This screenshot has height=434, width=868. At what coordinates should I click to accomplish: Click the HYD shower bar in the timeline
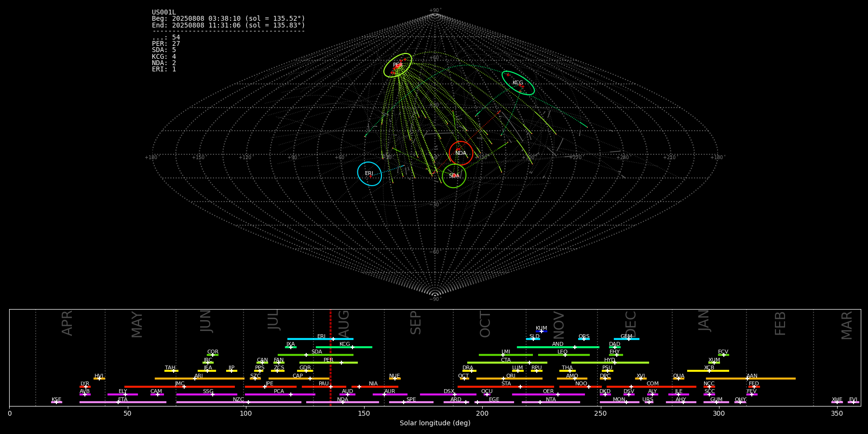[610, 363]
